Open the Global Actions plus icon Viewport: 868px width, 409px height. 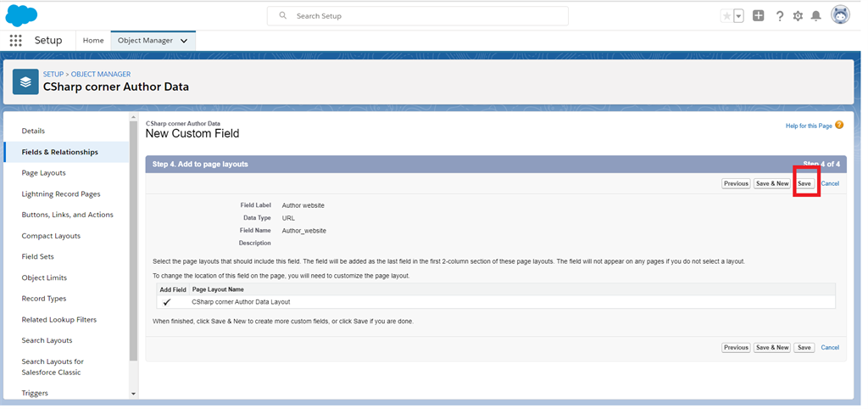click(x=759, y=16)
